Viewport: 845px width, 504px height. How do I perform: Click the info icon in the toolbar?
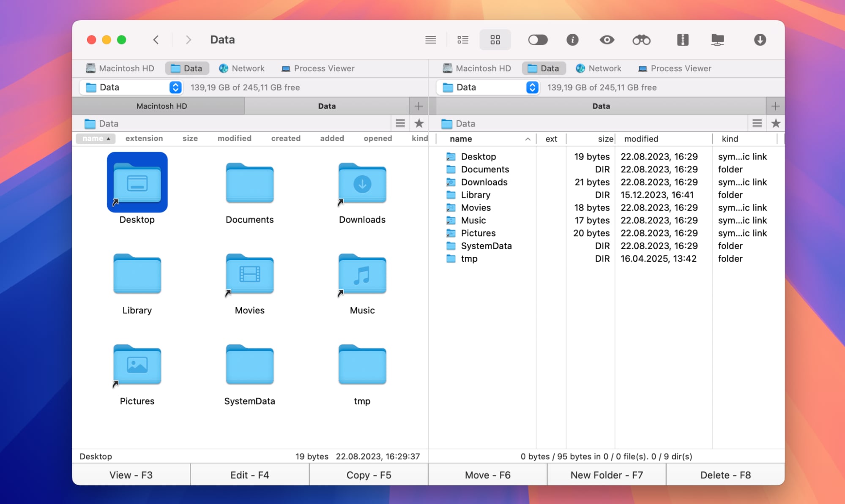point(573,40)
